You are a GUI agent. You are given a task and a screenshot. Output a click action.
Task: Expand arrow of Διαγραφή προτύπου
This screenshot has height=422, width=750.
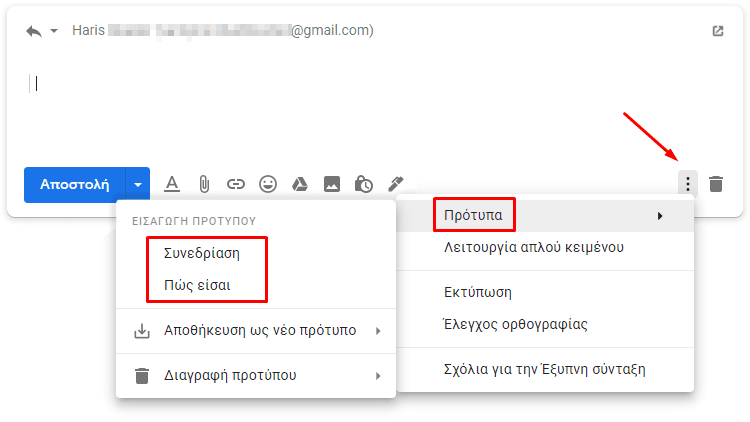[378, 376]
